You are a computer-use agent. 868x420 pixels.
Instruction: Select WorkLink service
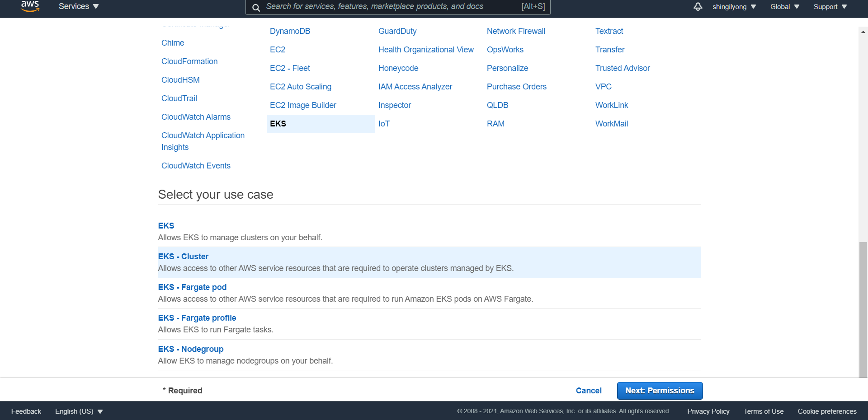pyautogui.click(x=612, y=105)
